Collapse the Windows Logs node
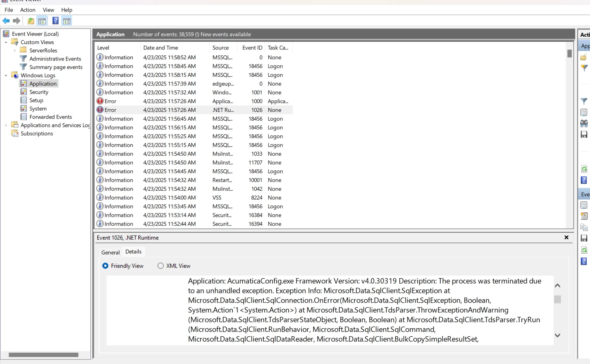 [6, 75]
